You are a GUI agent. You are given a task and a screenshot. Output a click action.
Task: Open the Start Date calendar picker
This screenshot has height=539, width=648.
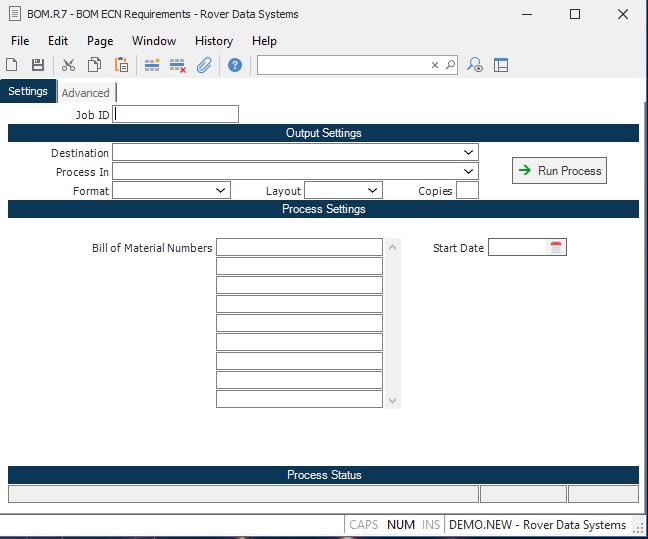tap(557, 247)
